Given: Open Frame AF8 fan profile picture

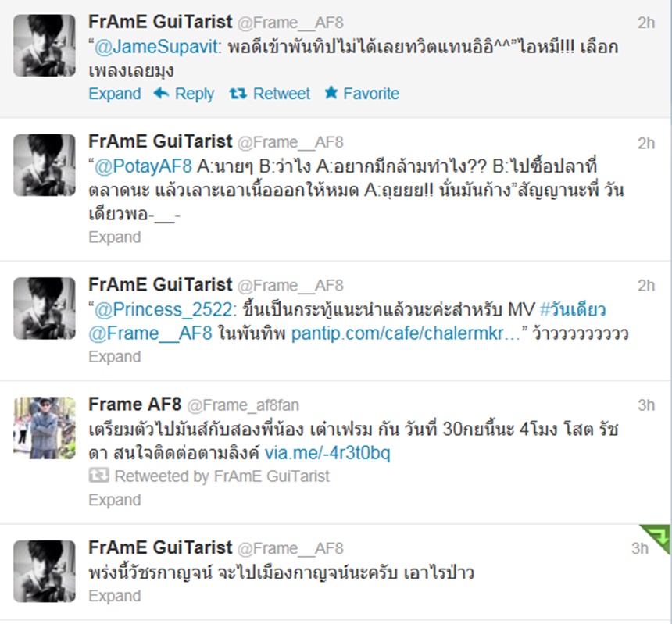Looking at the screenshot, I should pos(45,428).
